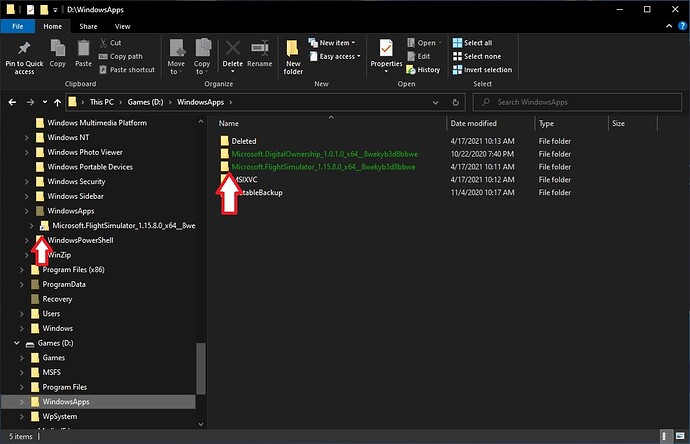Open History from the ribbon
This screenshot has width=690, height=444.
coord(423,70)
